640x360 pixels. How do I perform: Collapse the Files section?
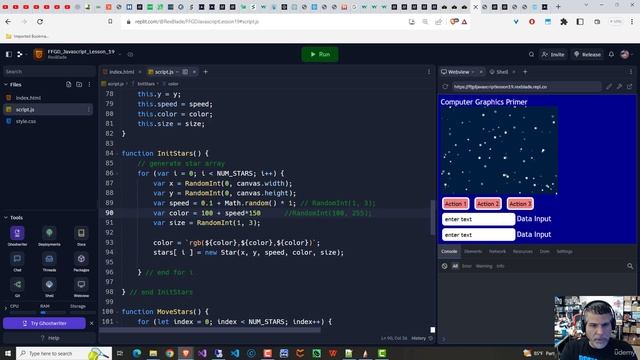6,84
